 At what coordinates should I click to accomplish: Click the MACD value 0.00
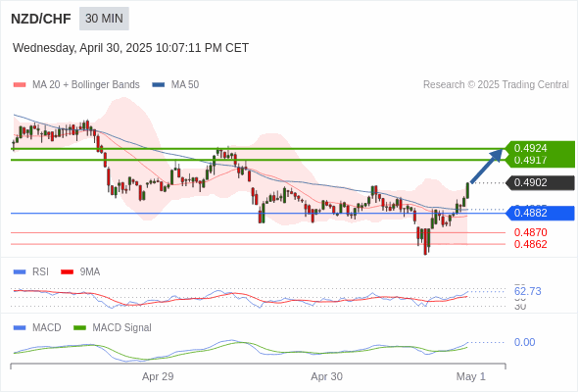(524, 342)
